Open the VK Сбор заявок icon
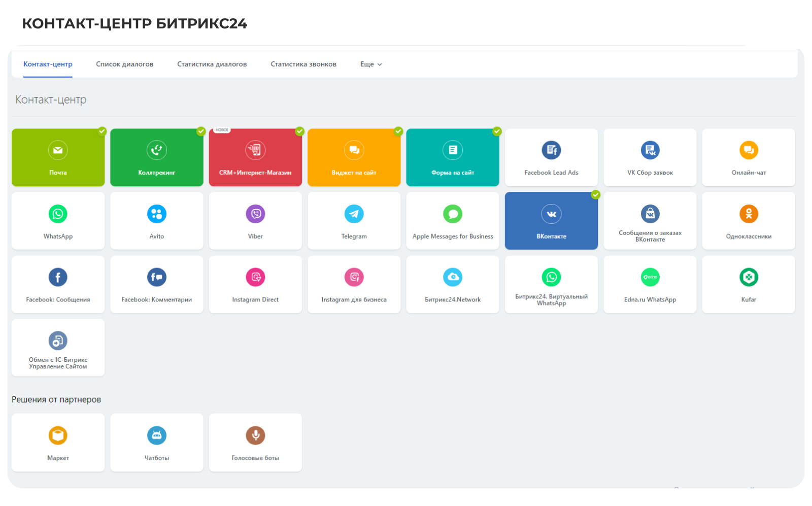812x506 pixels. (x=650, y=150)
